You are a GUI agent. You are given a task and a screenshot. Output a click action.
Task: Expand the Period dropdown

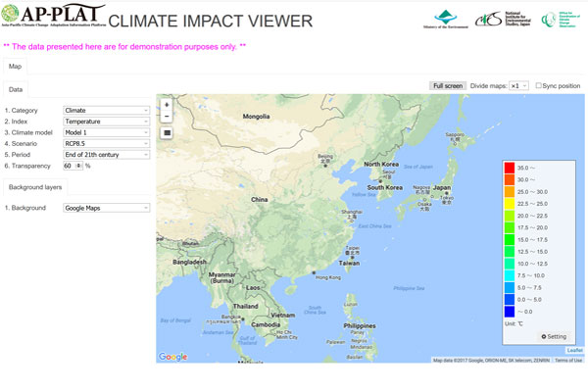[106, 154]
